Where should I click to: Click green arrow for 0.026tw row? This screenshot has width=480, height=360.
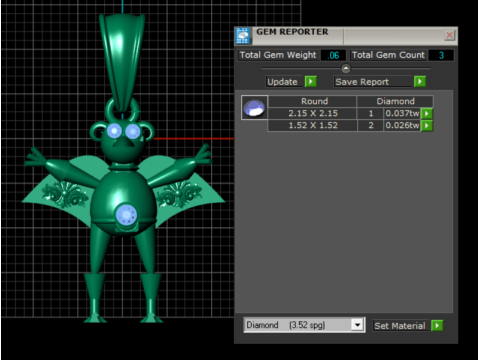tap(427, 126)
